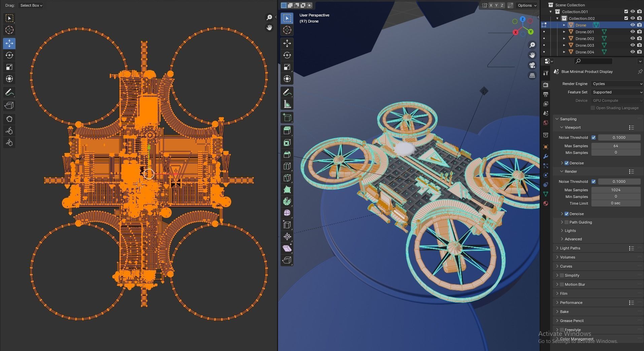The width and height of the screenshot is (644, 351).
Task: Open the Render Engine dropdown
Action: (x=617, y=84)
